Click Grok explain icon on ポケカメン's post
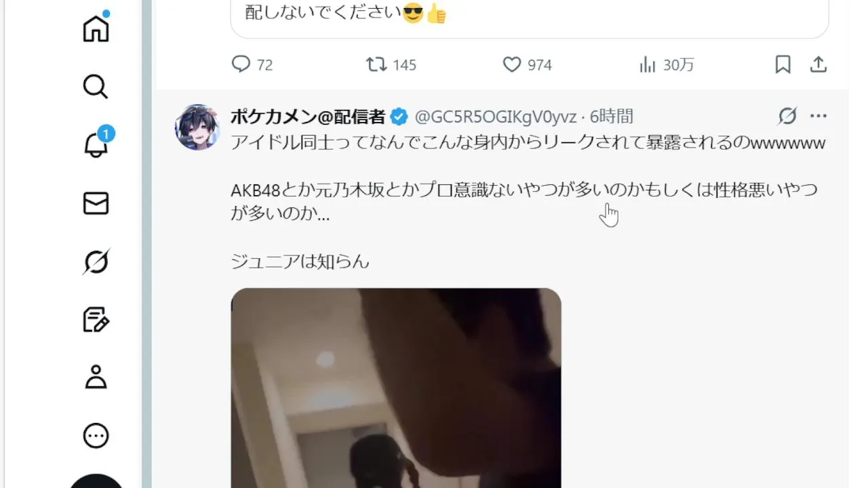Image resolution: width=868 pixels, height=488 pixels. pos(787,117)
